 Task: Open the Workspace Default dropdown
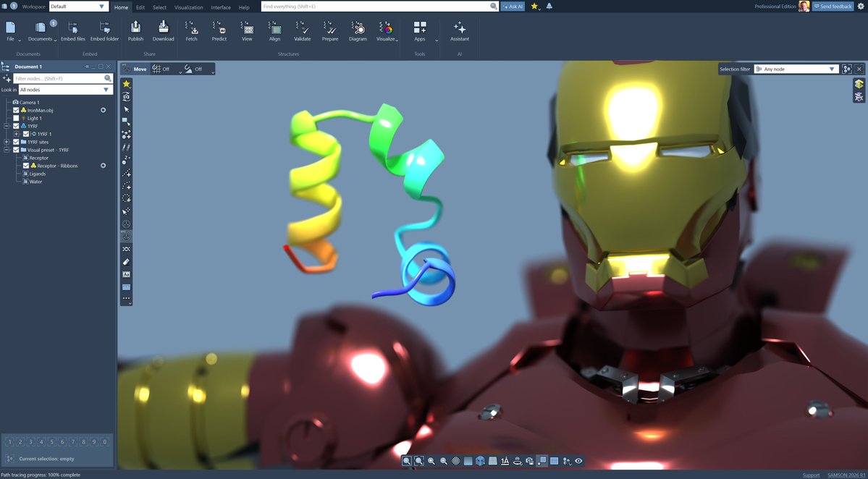tap(79, 6)
